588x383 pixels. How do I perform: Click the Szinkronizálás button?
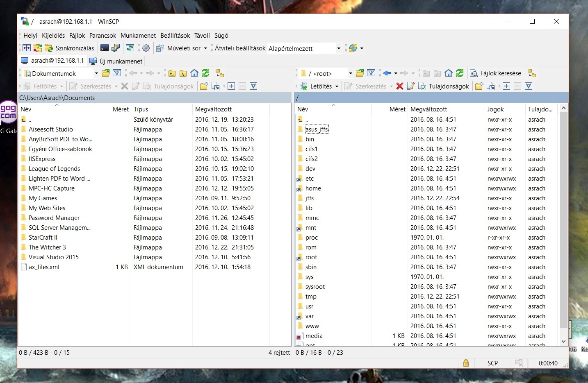(69, 48)
